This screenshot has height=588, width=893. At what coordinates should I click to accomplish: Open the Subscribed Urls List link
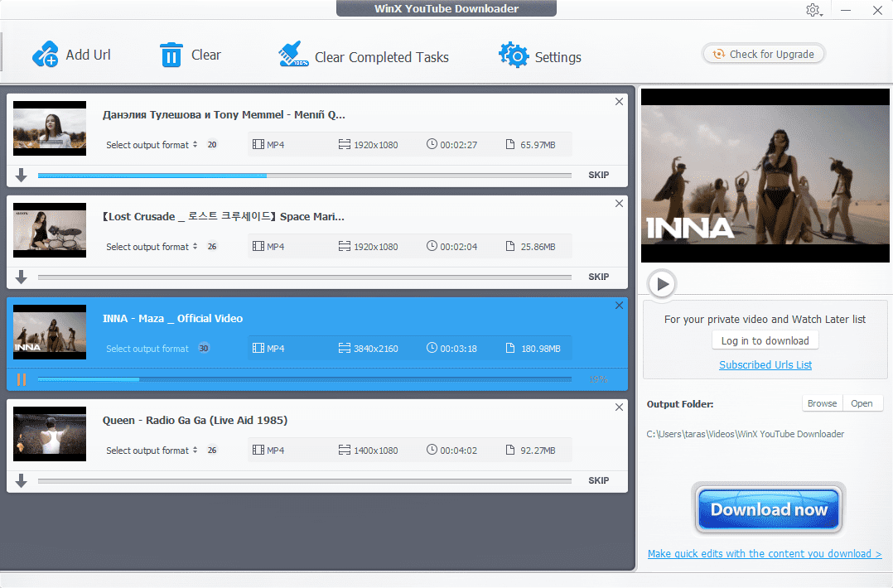pyautogui.click(x=765, y=365)
